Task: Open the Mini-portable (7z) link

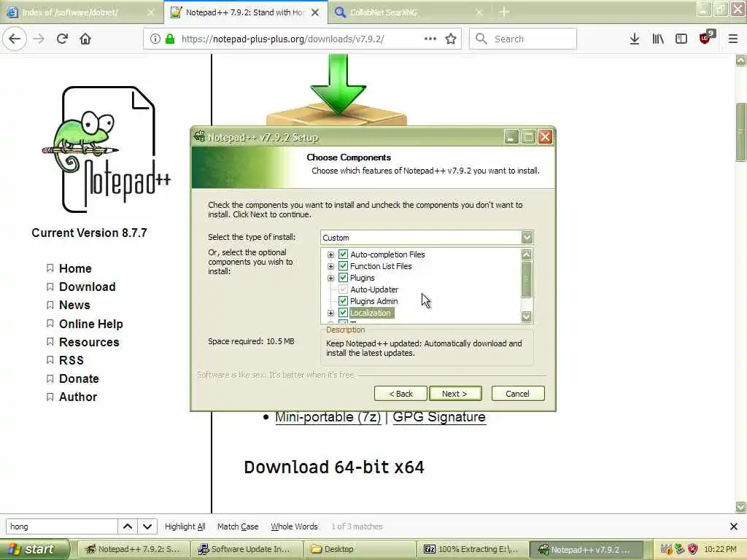Action: (328, 417)
